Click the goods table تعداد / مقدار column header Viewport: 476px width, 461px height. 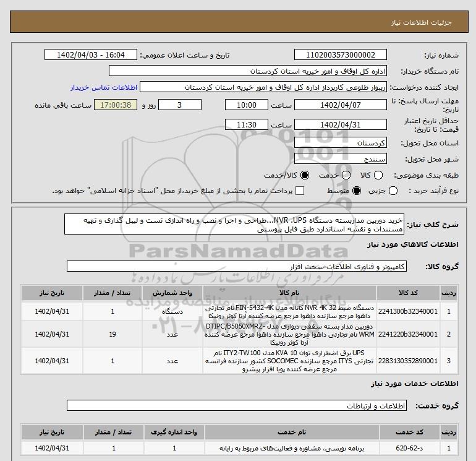(113, 293)
